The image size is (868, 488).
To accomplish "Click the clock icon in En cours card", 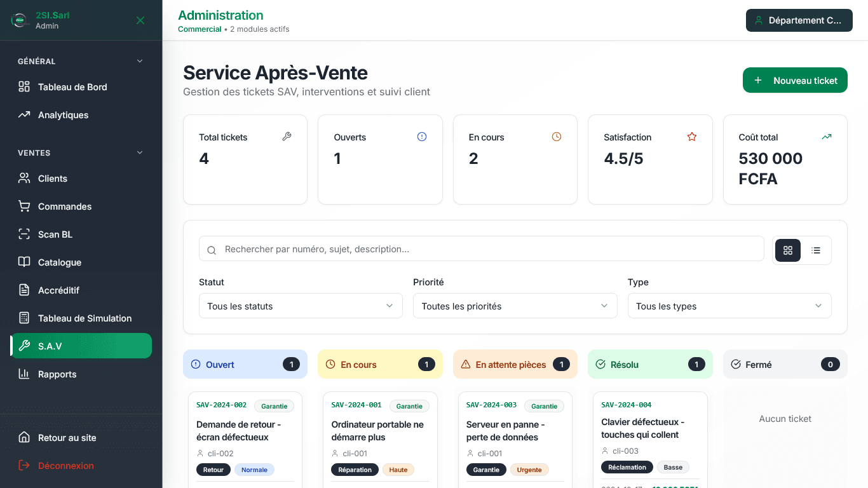I will coord(557,137).
